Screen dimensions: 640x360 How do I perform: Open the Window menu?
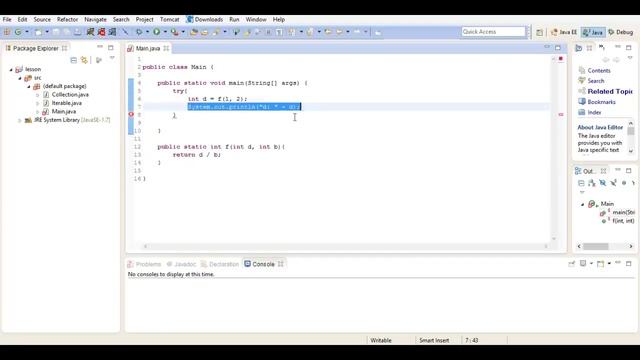tap(256, 19)
